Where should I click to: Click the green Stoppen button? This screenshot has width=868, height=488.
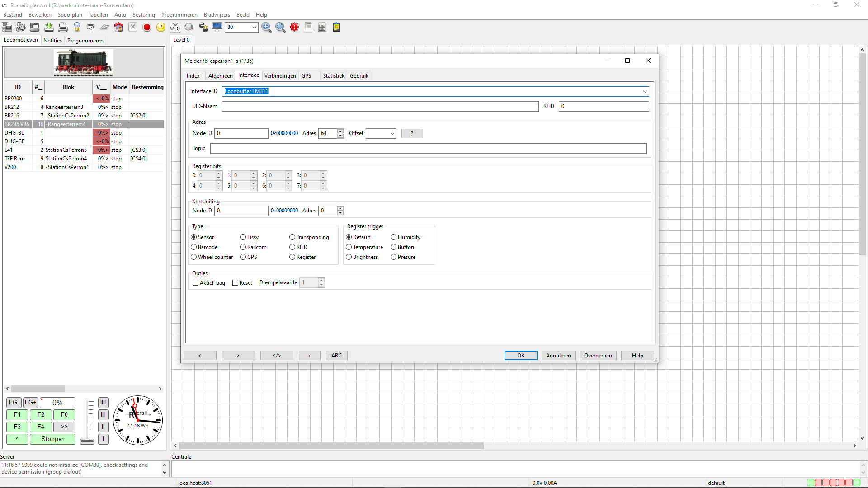point(53,439)
